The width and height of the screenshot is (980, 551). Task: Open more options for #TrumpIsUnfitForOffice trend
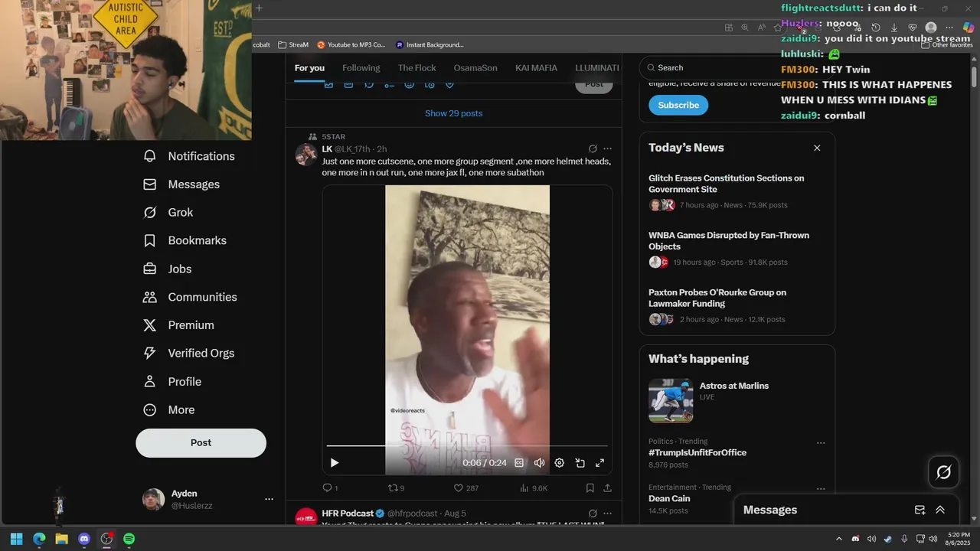pos(821,442)
